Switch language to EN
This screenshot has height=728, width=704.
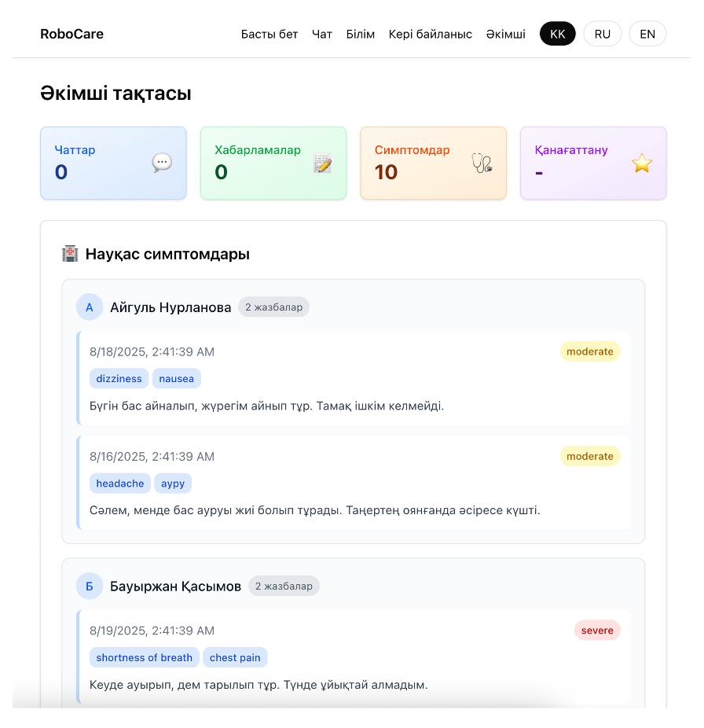(x=647, y=34)
